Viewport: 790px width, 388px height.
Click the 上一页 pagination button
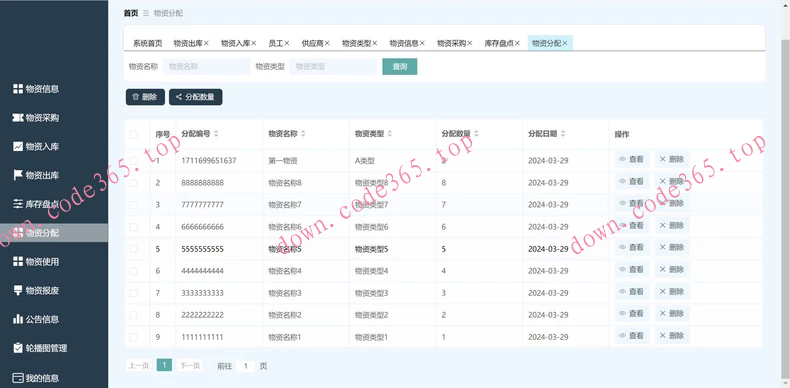(x=139, y=365)
